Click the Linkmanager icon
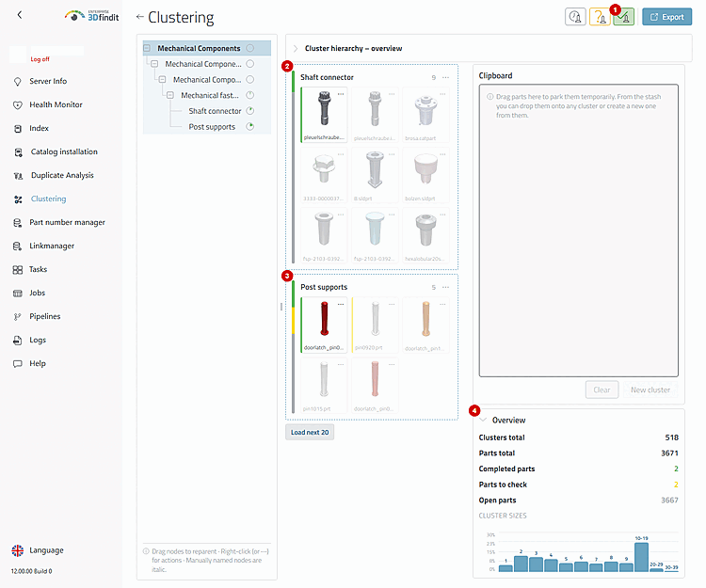This screenshot has height=588, width=706. pos(18,246)
